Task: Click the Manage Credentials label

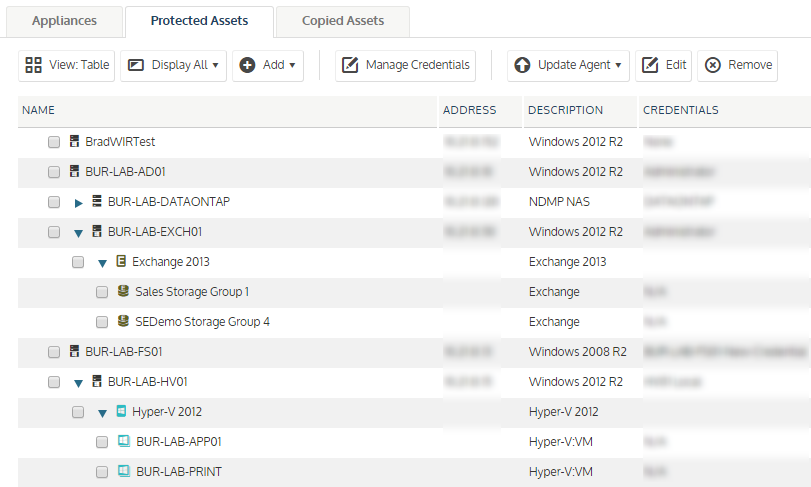Action: (417, 65)
